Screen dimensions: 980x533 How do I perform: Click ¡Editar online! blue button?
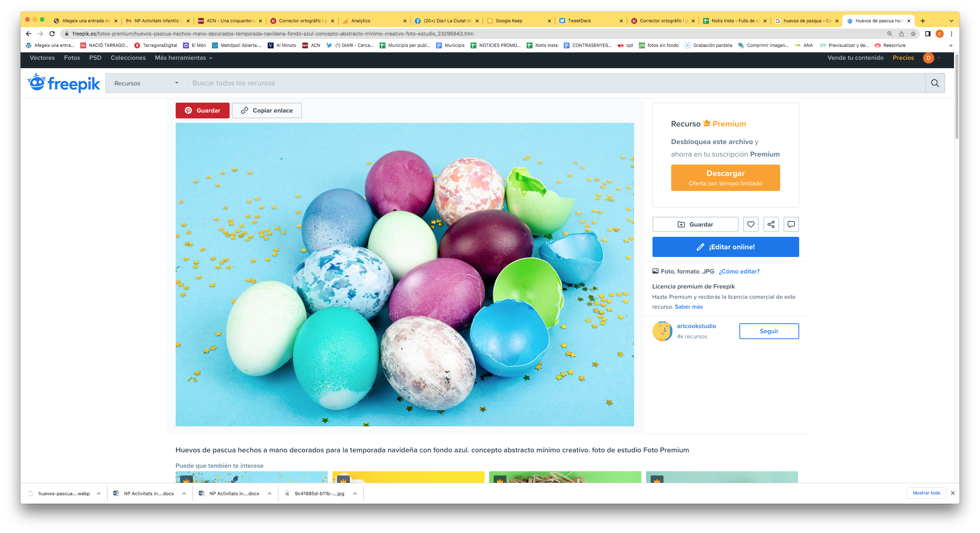point(725,247)
